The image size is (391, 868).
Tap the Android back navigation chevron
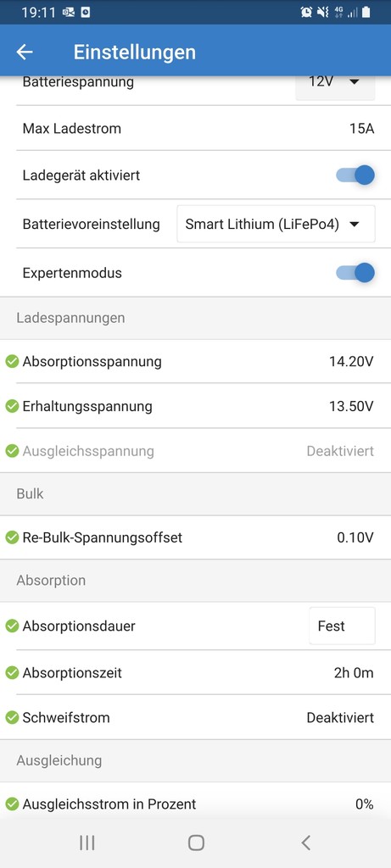point(305,843)
